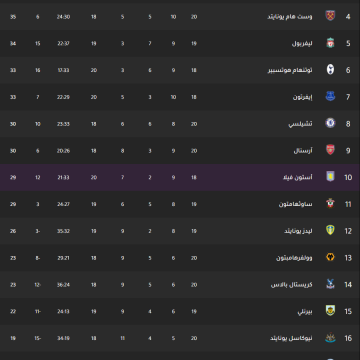The height and width of the screenshot is (360, 360).
Task: Click the Leeds United badge icon
Action: click(330, 230)
